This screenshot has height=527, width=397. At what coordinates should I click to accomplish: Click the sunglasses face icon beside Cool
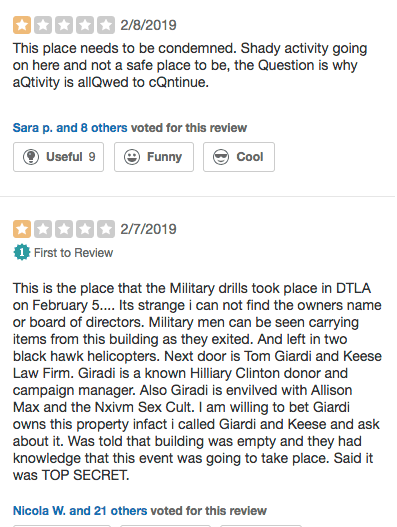click(x=221, y=157)
